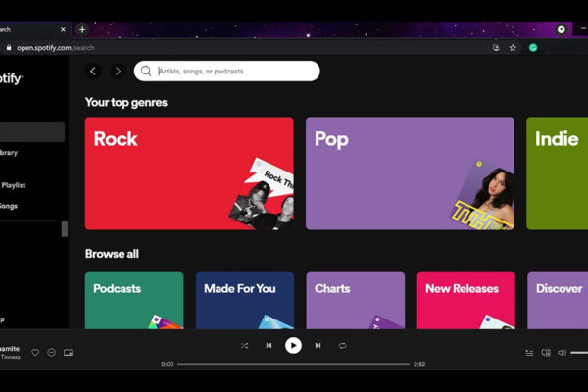Open the browser profile dropdown icon
Viewport: 588px width, 392px height.
pos(562,29)
